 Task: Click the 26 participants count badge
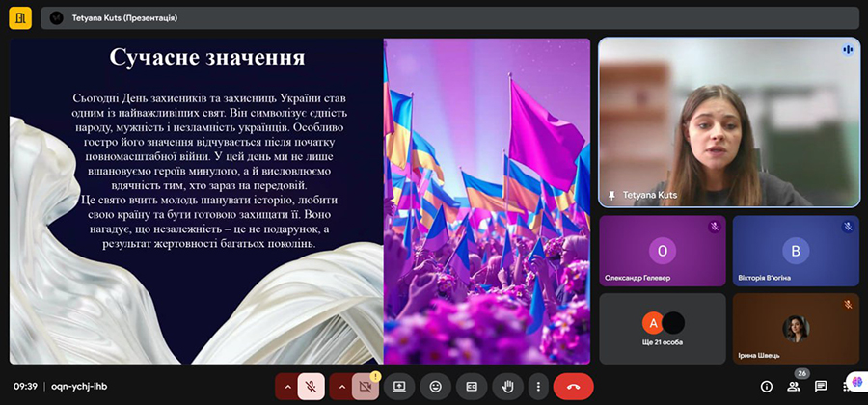pos(802,373)
